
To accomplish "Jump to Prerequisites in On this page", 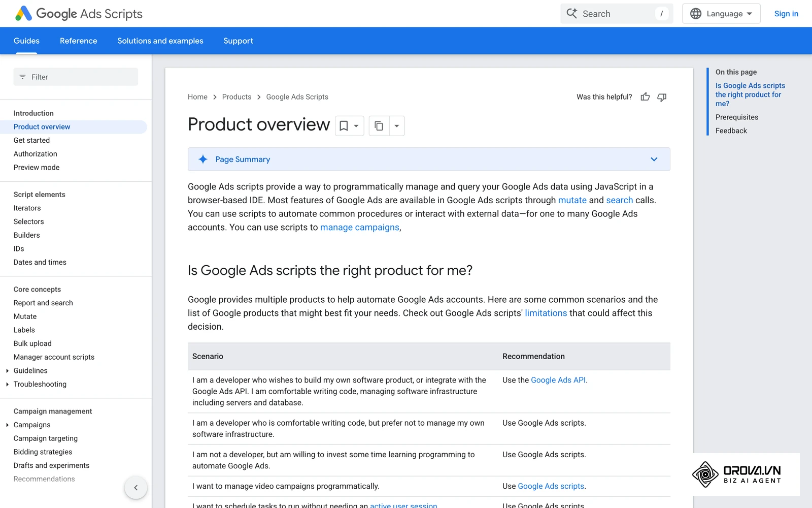I will click(x=736, y=117).
